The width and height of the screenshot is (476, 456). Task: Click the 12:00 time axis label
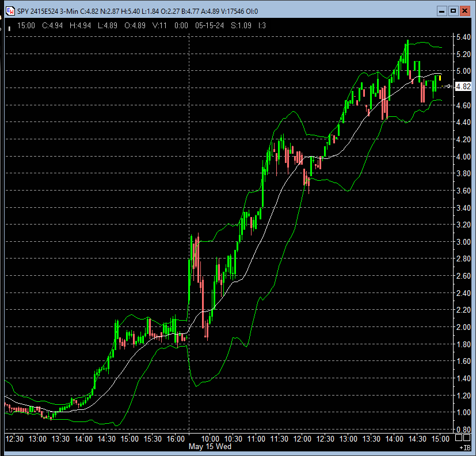pos(302,439)
